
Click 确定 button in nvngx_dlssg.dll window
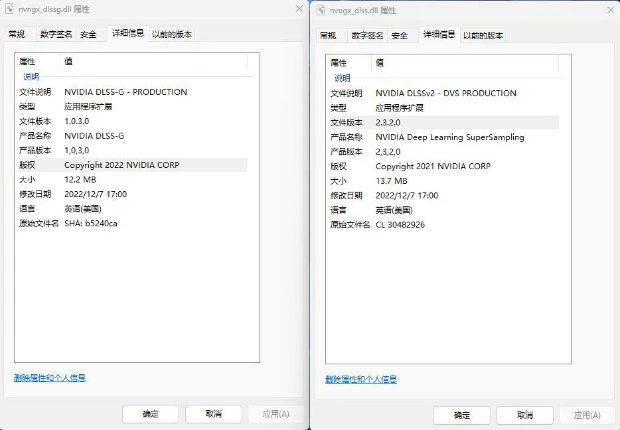click(150, 414)
